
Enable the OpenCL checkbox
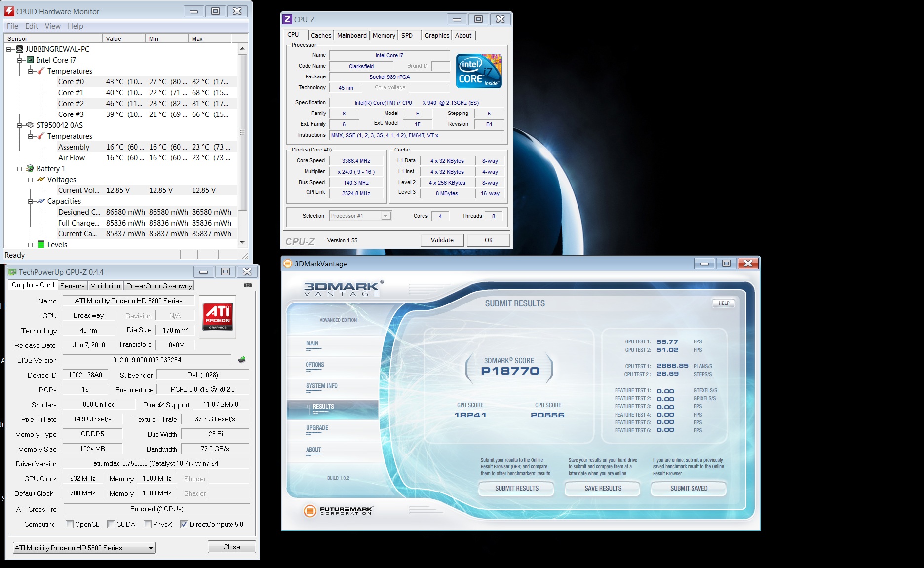(70, 524)
